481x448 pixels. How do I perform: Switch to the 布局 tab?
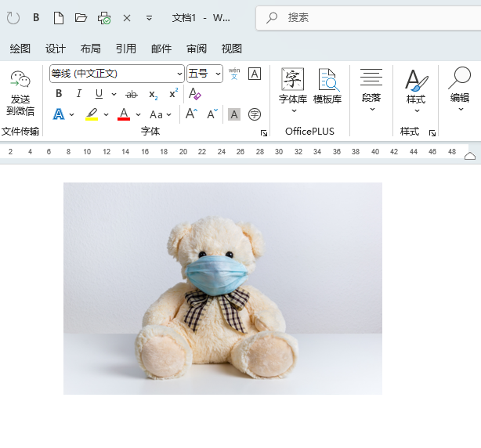tap(91, 49)
